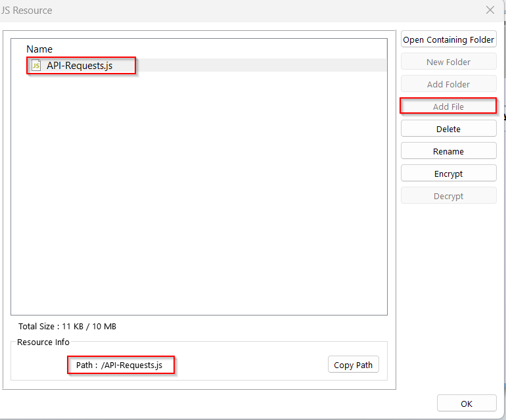The image size is (506, 420).
Task: Select the API-Requests.js file name
Action: [80, 66]
